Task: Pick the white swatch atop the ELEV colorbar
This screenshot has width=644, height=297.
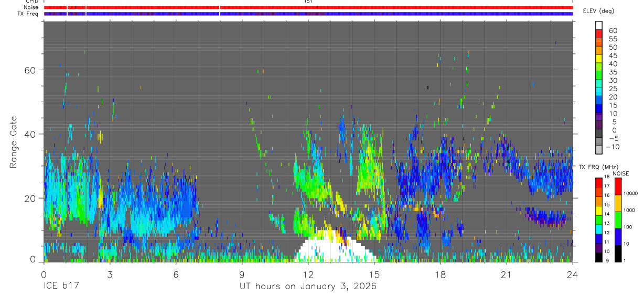Action: point(599,26)
